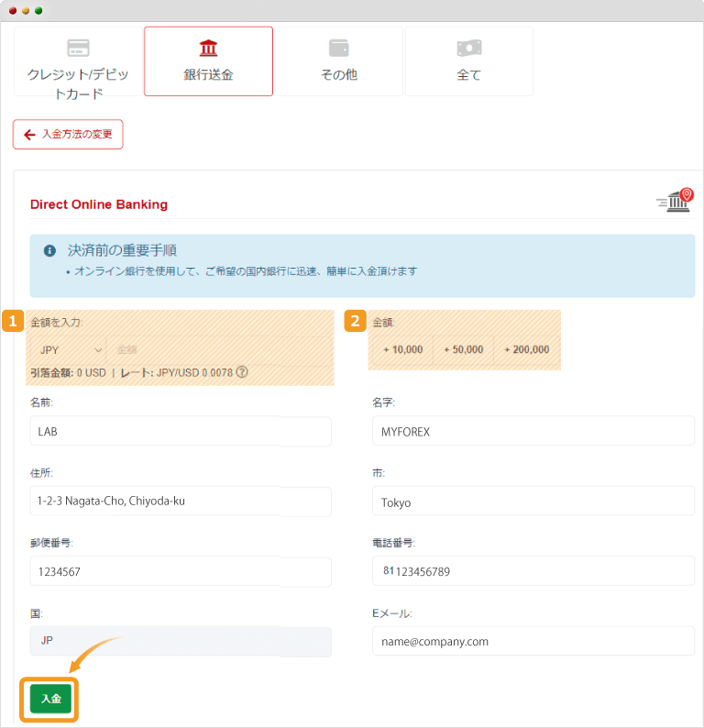Click the wallet icon above その他

click(x=339, y=48)
